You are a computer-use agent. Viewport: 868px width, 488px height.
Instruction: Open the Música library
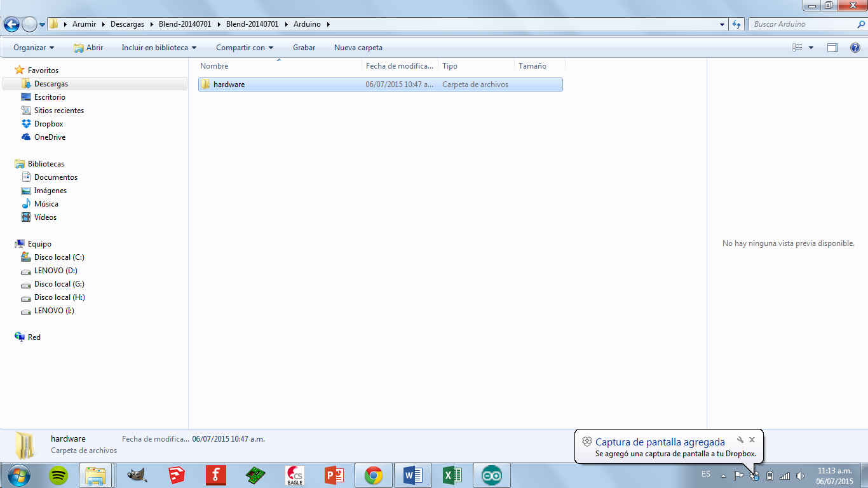[46, 204]
